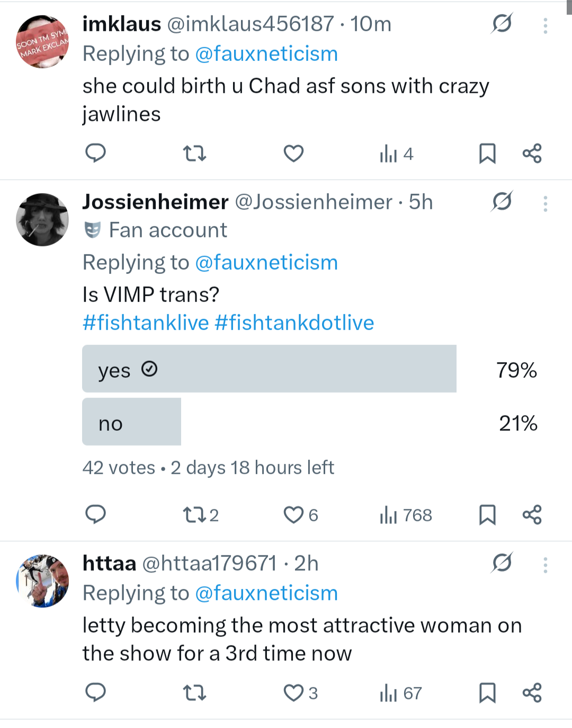The image size is (572, 728).
Task: Open the #fishtankdotlive hashtag
Action: (294, 323)
